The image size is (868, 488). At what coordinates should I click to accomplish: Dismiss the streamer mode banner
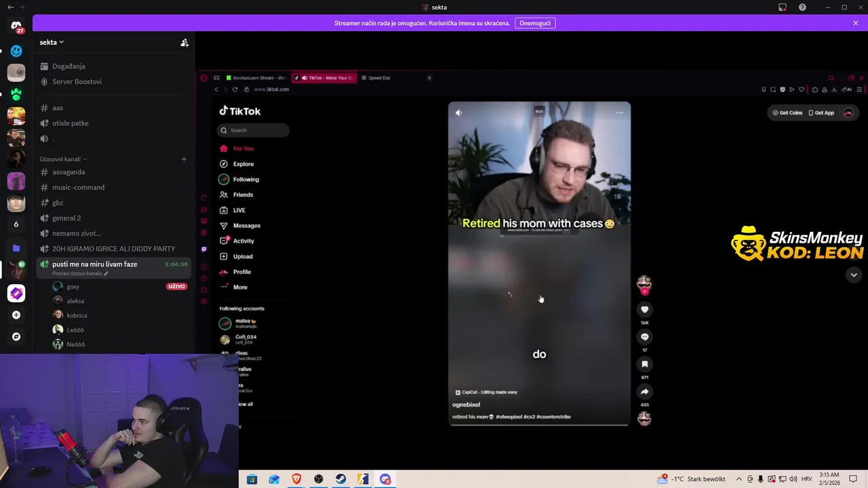(856, 23)
